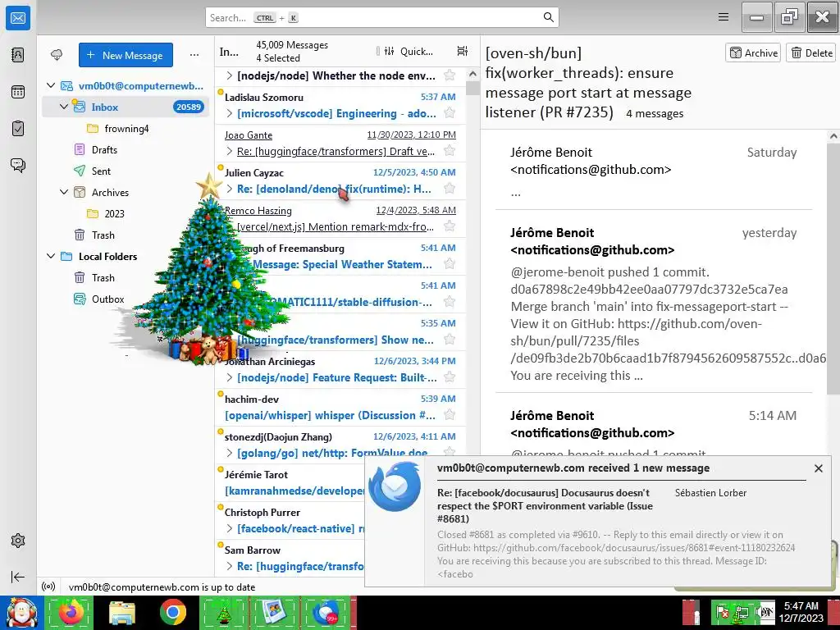
Task: Open the hachim-dev openai/whisper message
Action: tap(340, 407)
